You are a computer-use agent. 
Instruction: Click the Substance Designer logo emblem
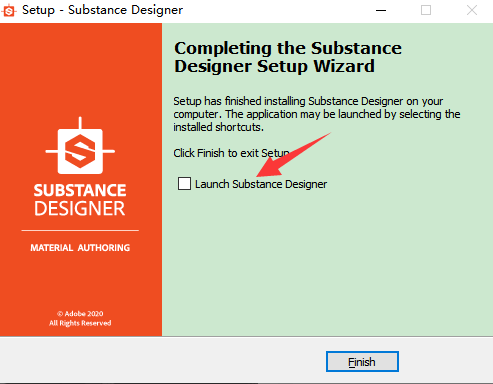(x=80, y=146)
